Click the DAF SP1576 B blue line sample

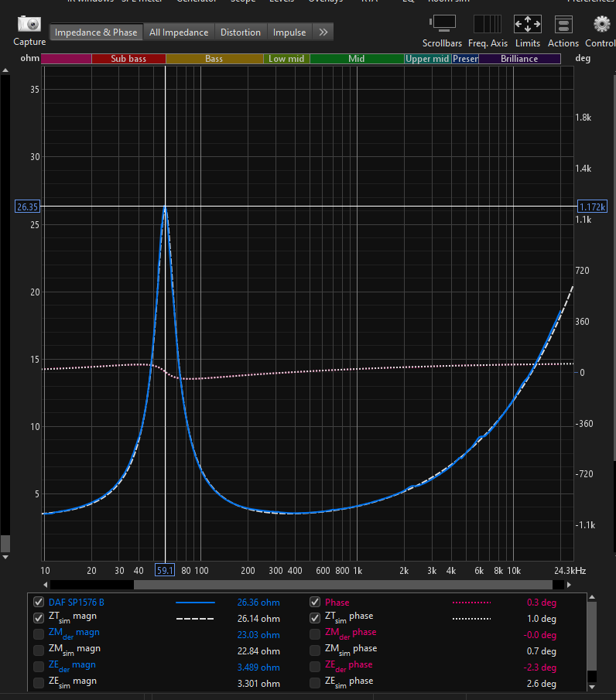click(195, 603)
